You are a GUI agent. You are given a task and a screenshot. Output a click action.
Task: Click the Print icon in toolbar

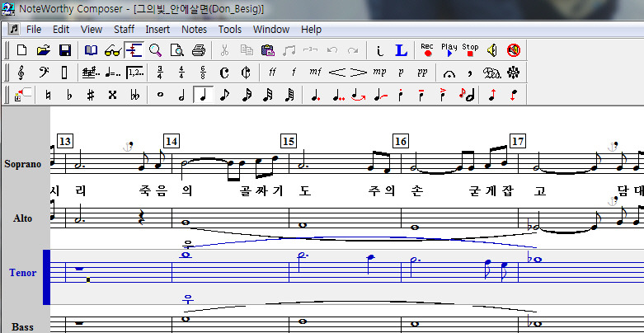[x=198, y=50]
